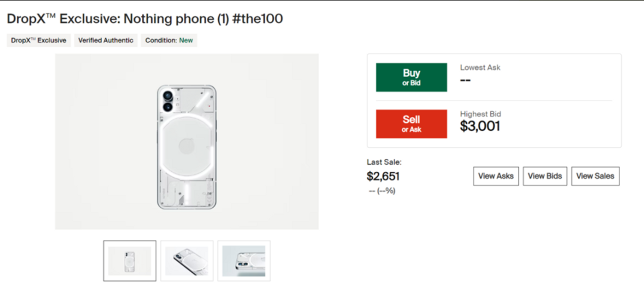Screen dimensions: 644x290
Task: Click the green Buy or Bid button
Action: point(411,78)
